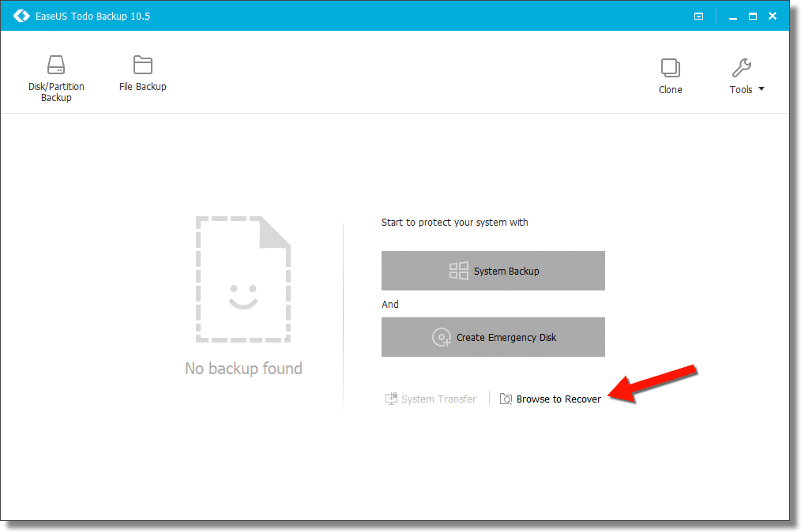
Task: Click the 'No backup found' text
Action: click(x=243, y=368)
